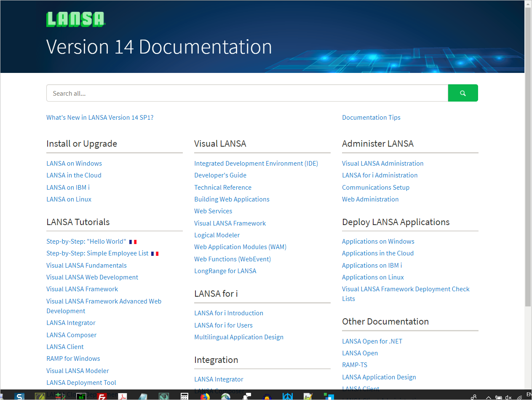532x400 pixels.
Task: Open Step-by-Step: Simple Employee List tutorial
Action: click(97, 253)
